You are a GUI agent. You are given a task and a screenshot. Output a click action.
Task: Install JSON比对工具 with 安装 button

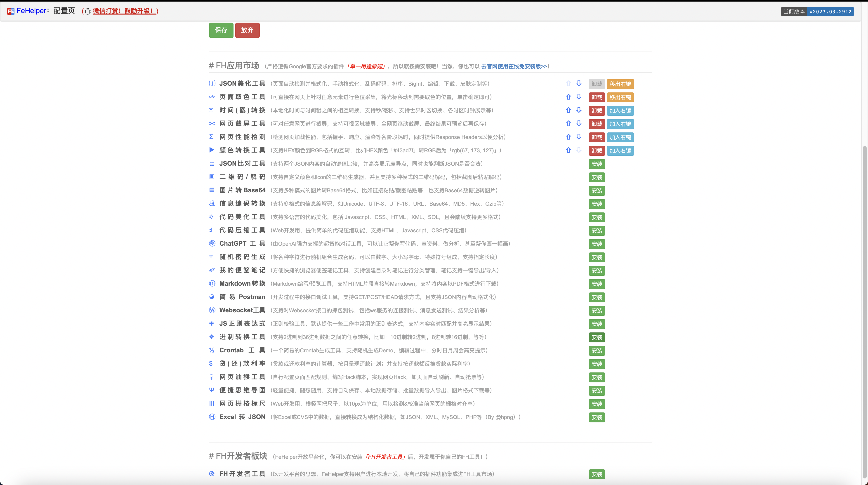coord(597,164)
